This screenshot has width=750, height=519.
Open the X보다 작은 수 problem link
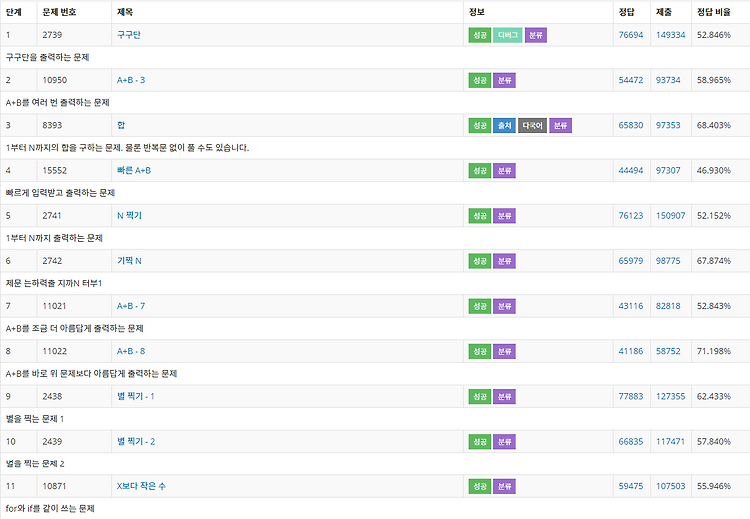point(142,486)
